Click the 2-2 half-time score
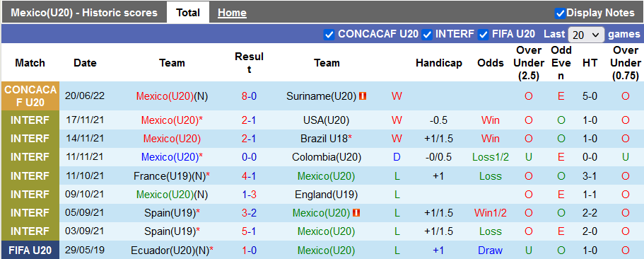Screen dimensions: 644x259 tap(590, 212)
